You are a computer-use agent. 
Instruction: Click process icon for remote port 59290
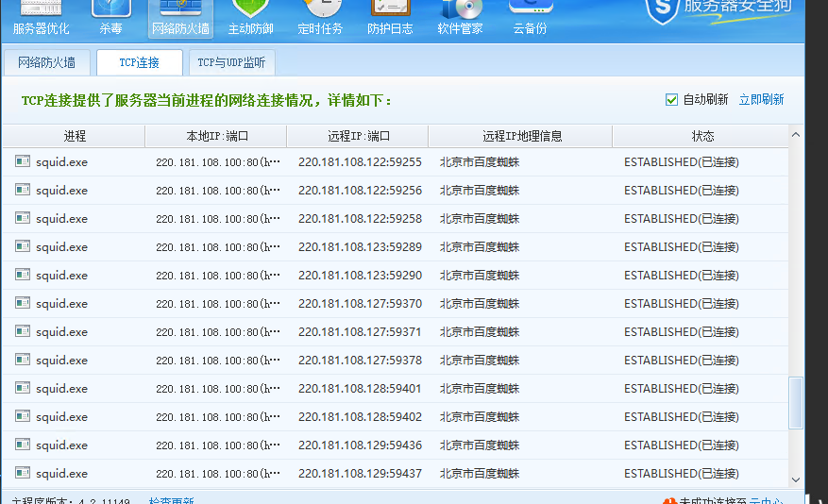click(22, 275)
